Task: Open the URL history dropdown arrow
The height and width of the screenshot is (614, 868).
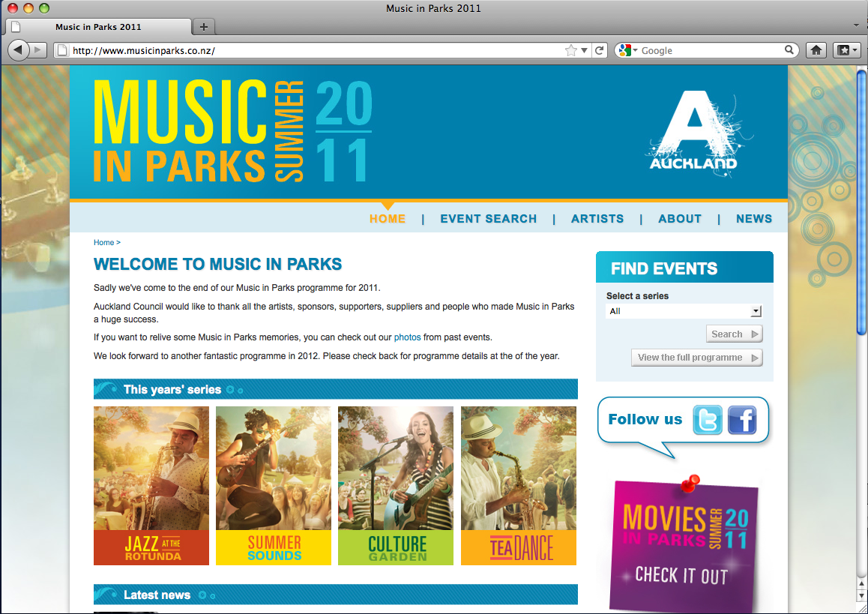Action: tap(584, 50)
